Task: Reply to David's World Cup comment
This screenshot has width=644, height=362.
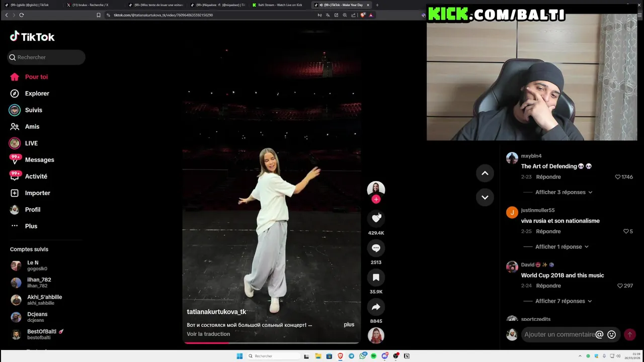Action: point(548,286)
